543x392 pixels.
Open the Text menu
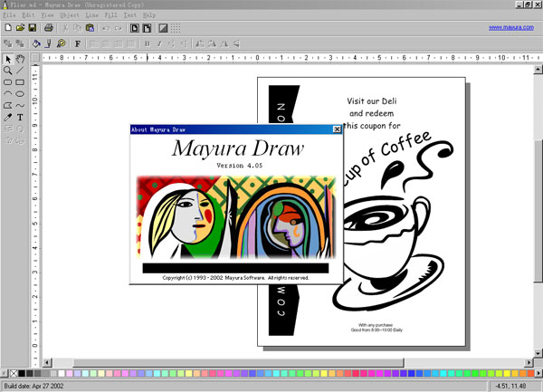click(129, 15)
